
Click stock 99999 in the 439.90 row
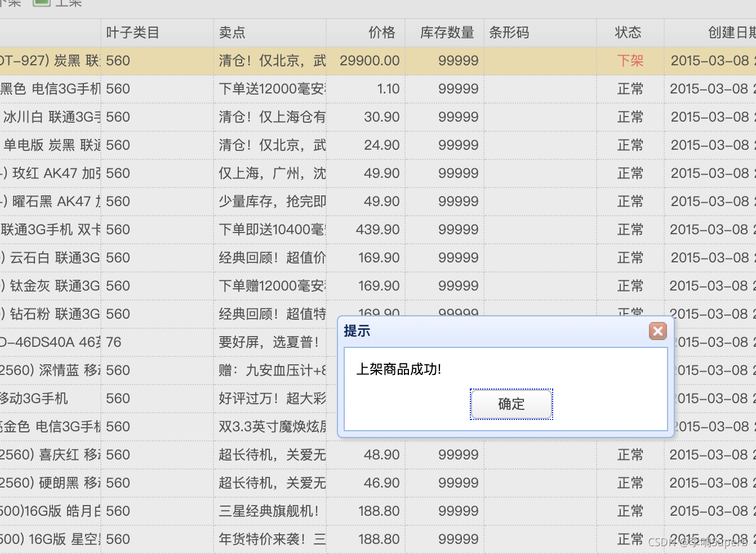(x=444, y=230)
